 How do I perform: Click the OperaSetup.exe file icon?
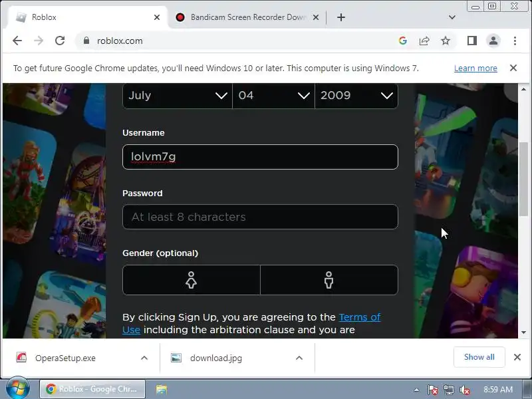click(21, 357)
